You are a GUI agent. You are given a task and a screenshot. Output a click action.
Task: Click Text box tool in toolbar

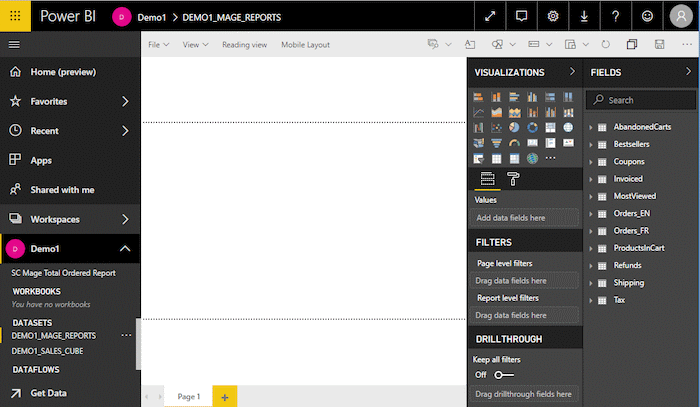pyautogui.click(x=470, y=44)
